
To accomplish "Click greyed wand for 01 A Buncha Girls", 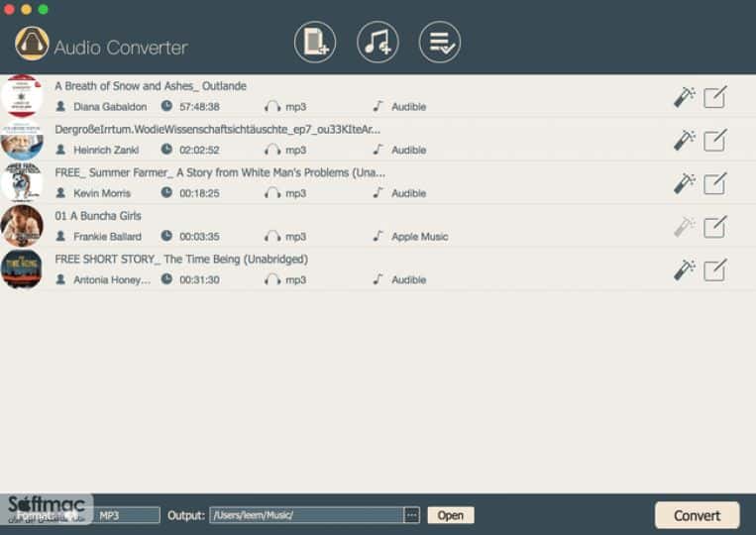I will click(685, 227).
